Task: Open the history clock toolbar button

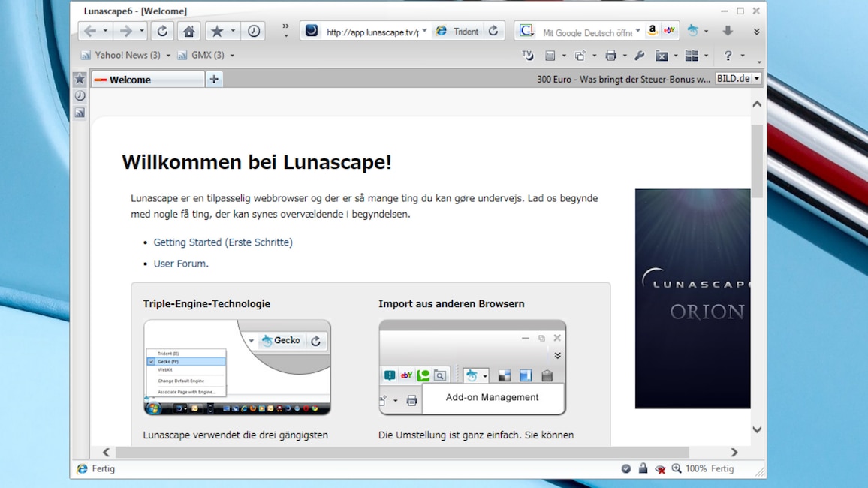Action: click(254, 31)
